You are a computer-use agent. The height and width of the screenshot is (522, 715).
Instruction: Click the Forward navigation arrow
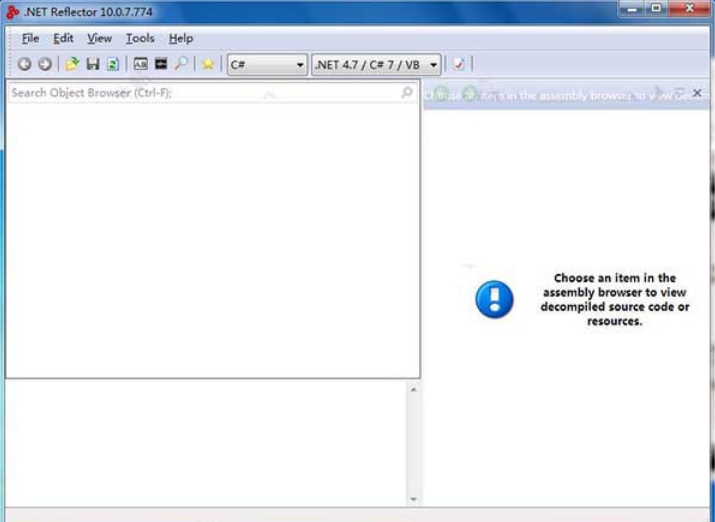(45, 64)
